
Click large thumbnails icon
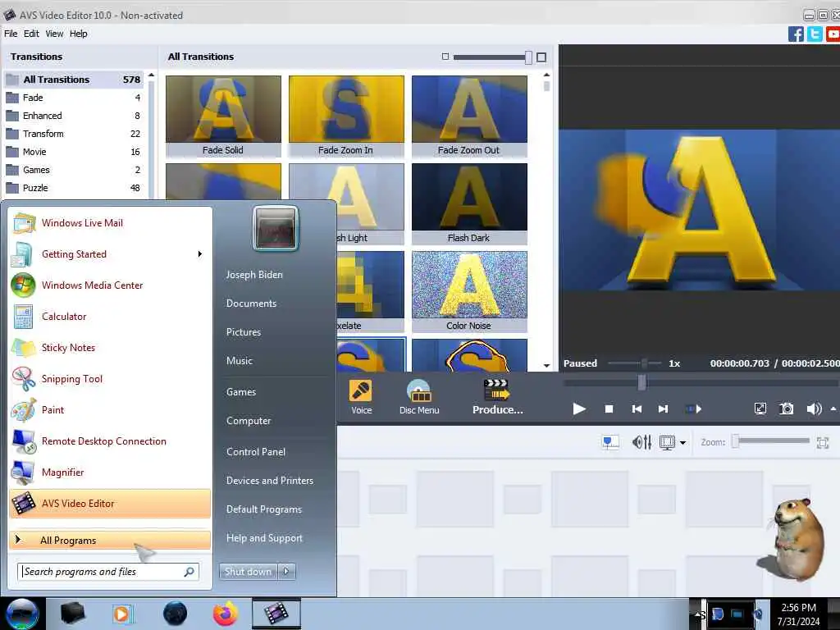[x=541, y=57]
